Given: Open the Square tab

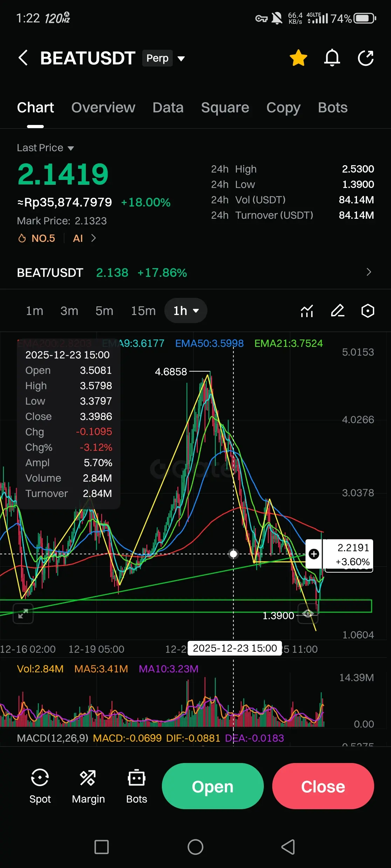Looking at the screenshot, I should pyautogui.click(x=225, y=108).
